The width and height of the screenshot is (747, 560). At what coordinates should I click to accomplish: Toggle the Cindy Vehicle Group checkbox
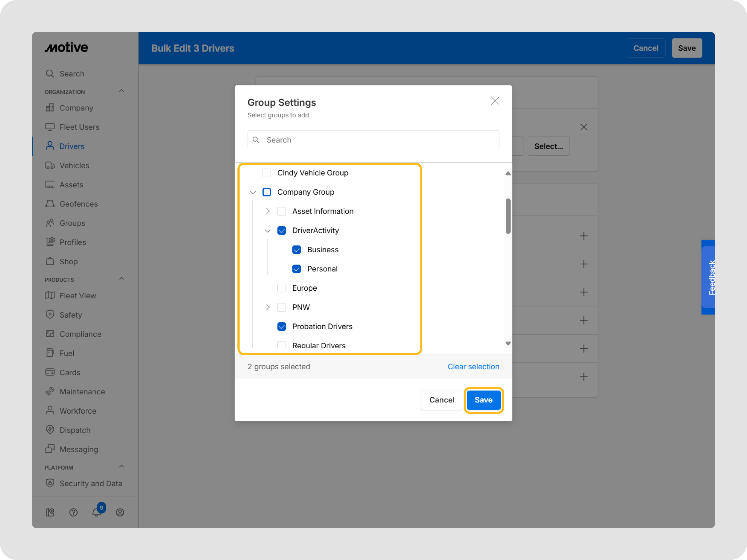click(x=267, y=173)
